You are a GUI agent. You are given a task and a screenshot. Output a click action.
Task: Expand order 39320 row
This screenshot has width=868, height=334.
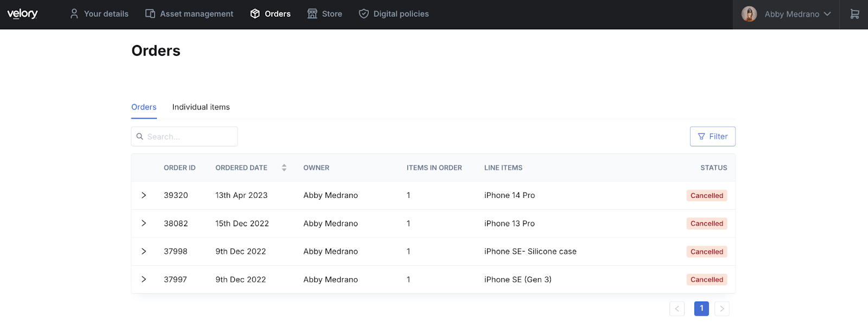[x=144, y=195]
